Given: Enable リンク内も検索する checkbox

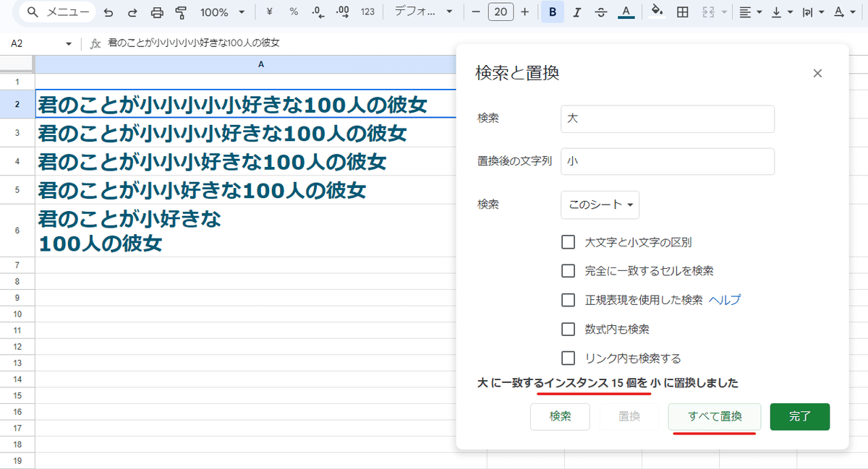Looking at the screenshot, I should point(569,358).
